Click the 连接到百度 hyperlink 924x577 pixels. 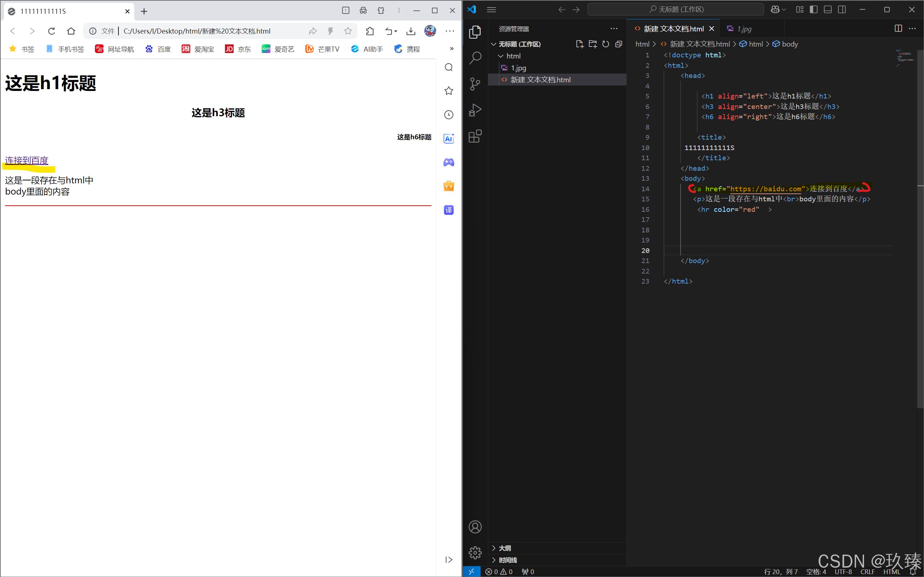click(x=27, y=160)
